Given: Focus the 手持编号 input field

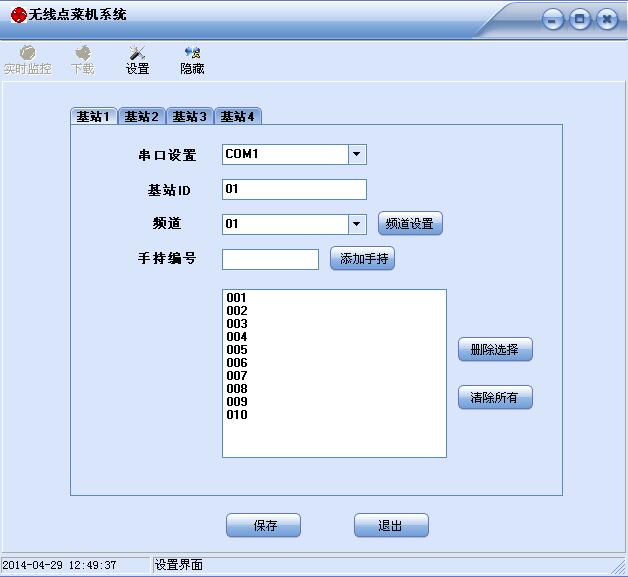Looking at the screenshot, I should click(270, 259).
